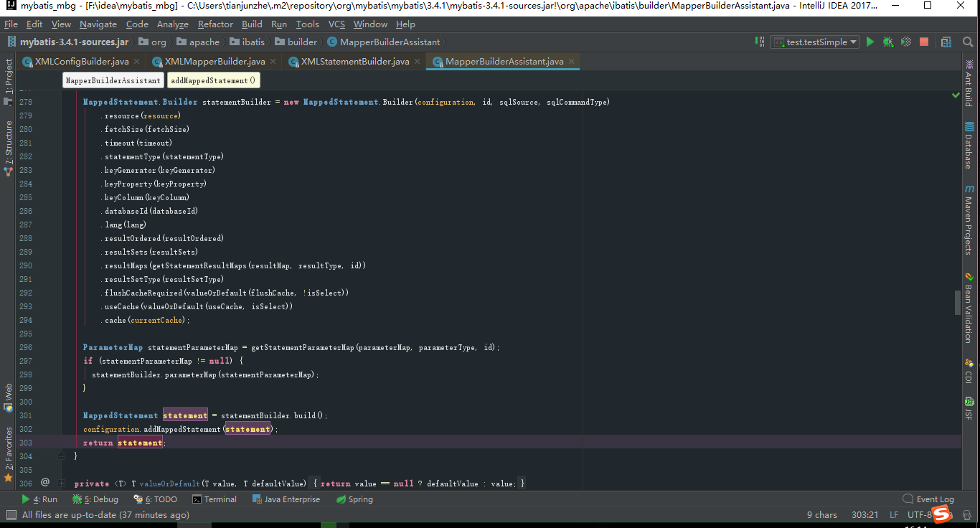Expand the collapsed code fold at line 306
Viewport: 980px width, 528px height.
[x=61, y=483]
